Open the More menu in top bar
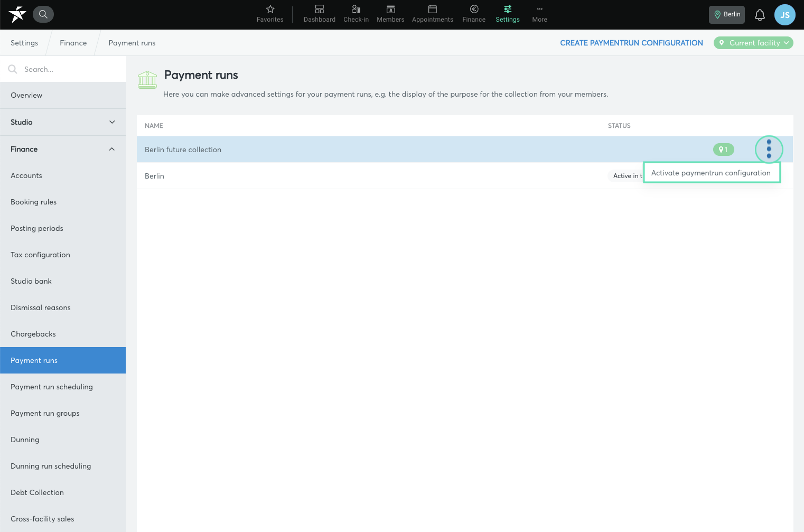Image resolution: width=804 pixels, height=532 pixels. tap(539, 14)
